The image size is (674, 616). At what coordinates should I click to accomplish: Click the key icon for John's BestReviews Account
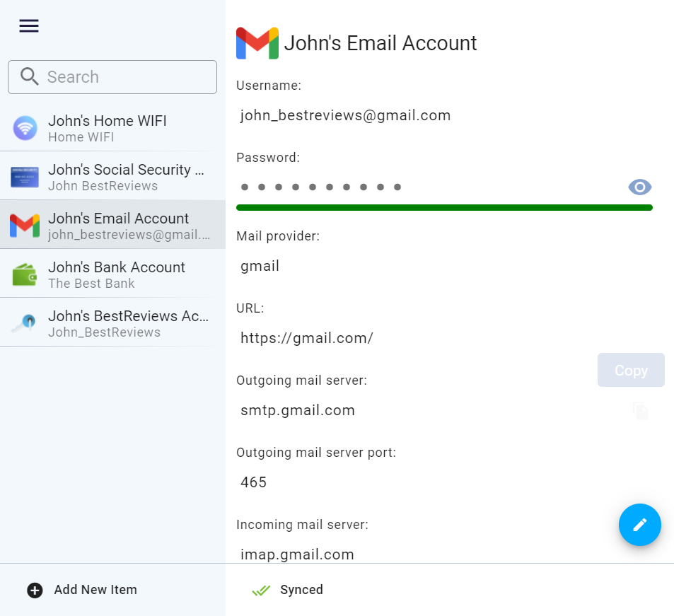click(25, 322)
